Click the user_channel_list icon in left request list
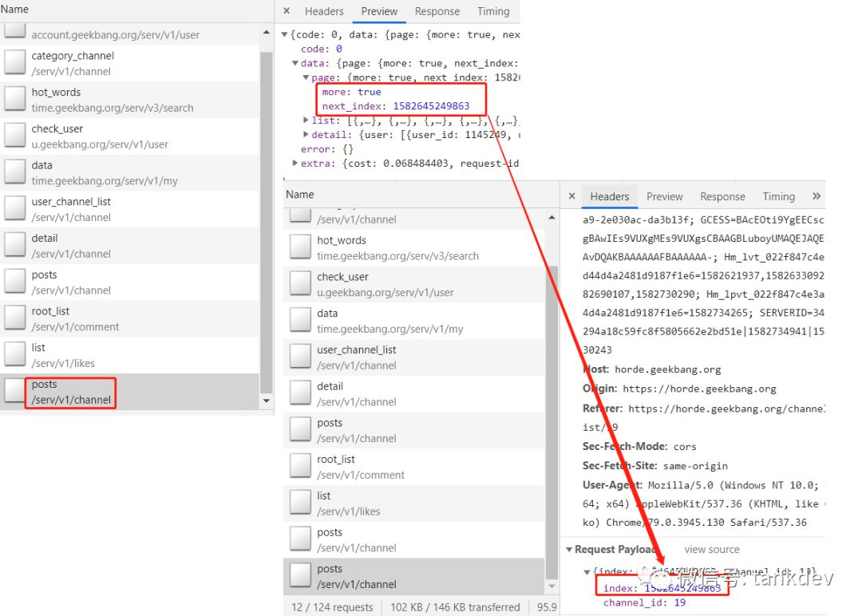 click(x=15, y=208)
